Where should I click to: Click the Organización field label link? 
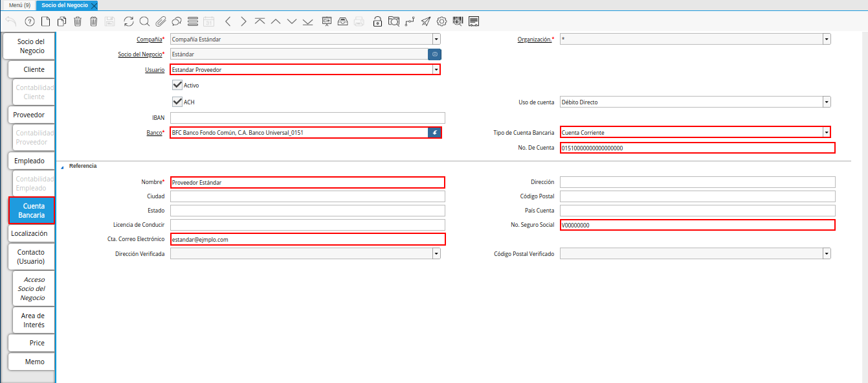535,40
